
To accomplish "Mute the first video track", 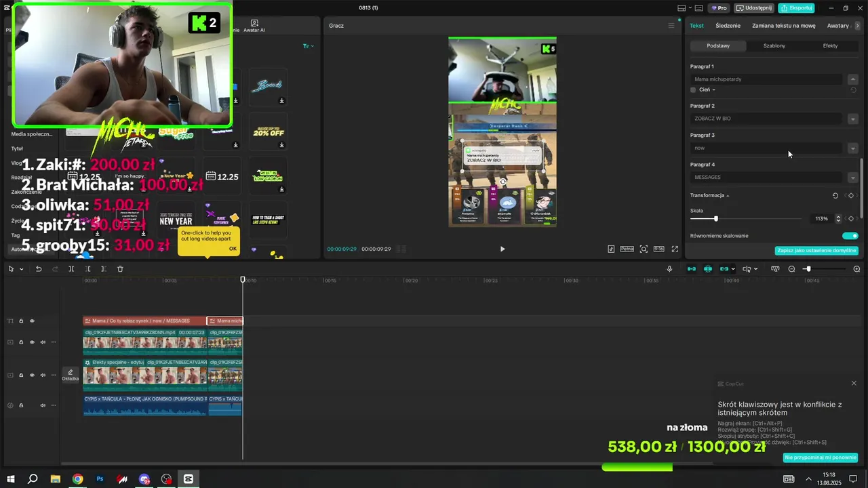I will (x=43, y=342).
